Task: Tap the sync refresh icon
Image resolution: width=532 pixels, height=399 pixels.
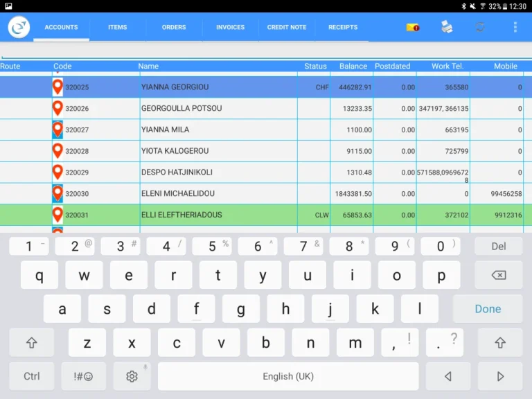Action: 480,27
